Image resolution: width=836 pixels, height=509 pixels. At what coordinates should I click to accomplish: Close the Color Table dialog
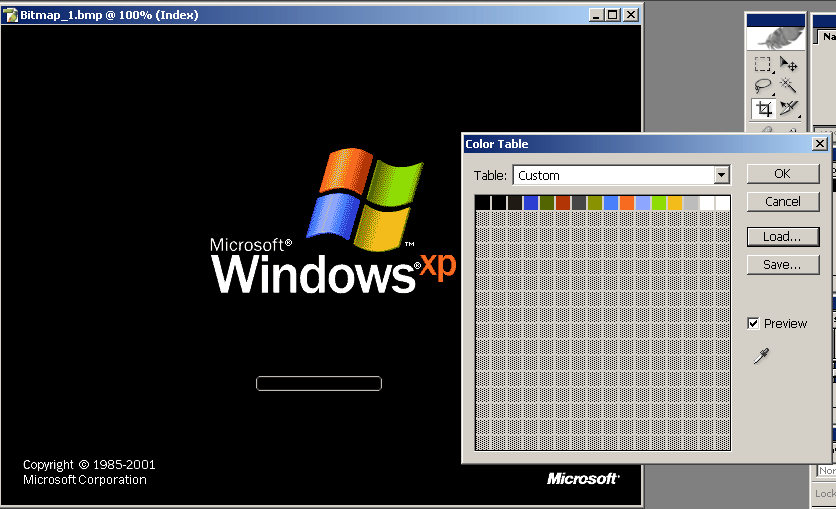click(820, 143)
